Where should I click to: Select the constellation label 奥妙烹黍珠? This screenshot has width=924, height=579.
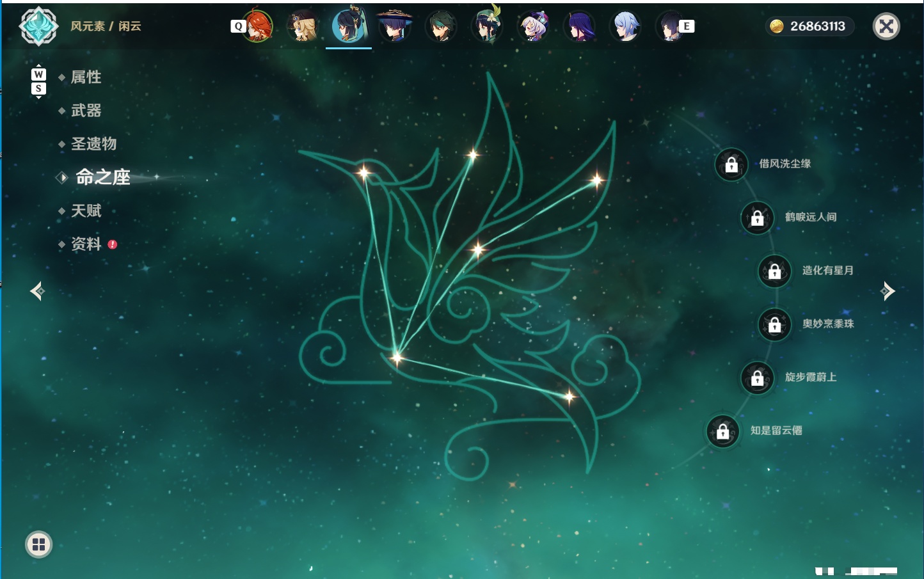828,324
